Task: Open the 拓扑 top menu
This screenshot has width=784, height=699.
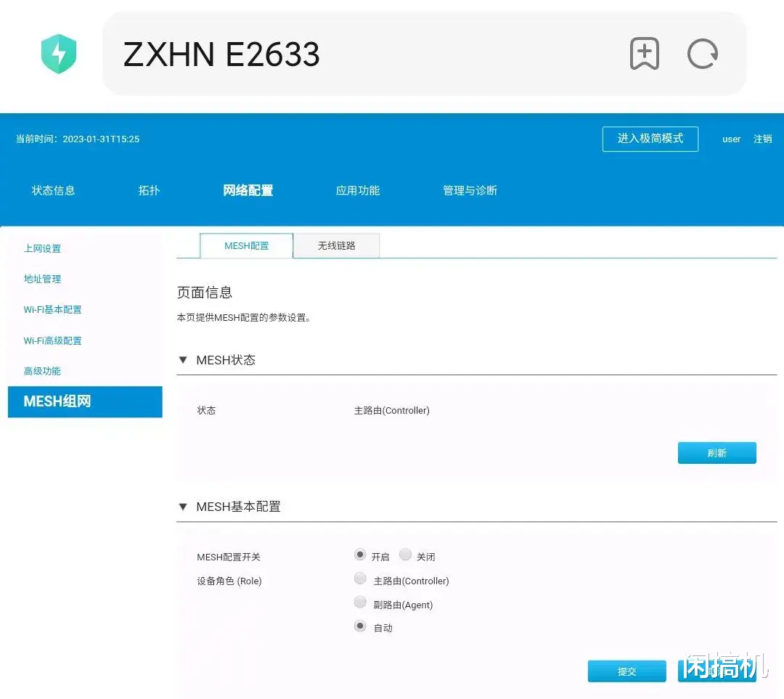Action: click(149, 190)
